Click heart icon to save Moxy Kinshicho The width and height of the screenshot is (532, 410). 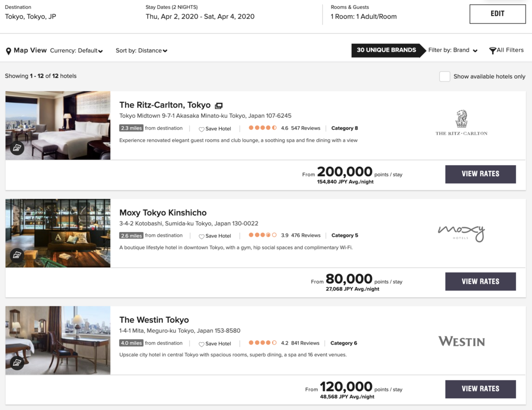[202, 236]
